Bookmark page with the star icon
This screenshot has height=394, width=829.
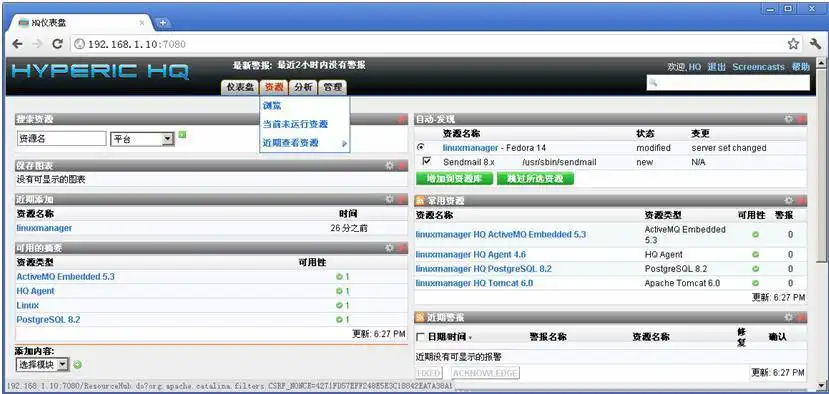point(793,44)
